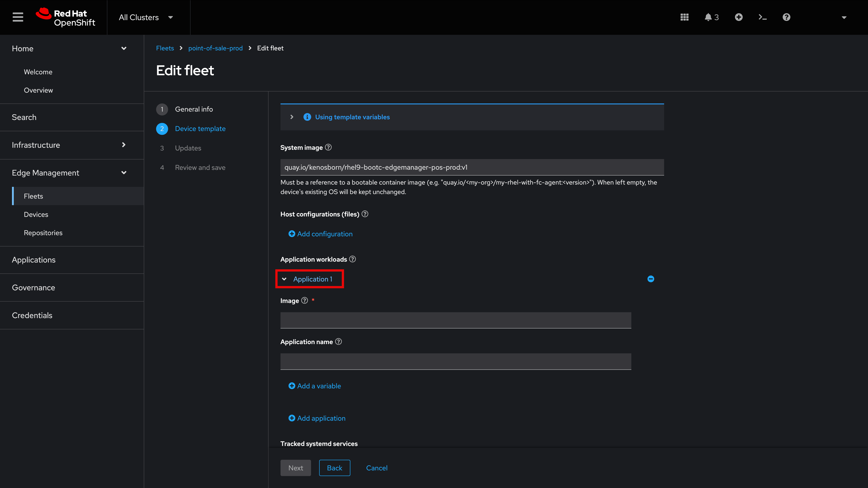Click the Fleets breadcrumb link
This screenshot has width=868, height=488.
(x=165, y=48)
